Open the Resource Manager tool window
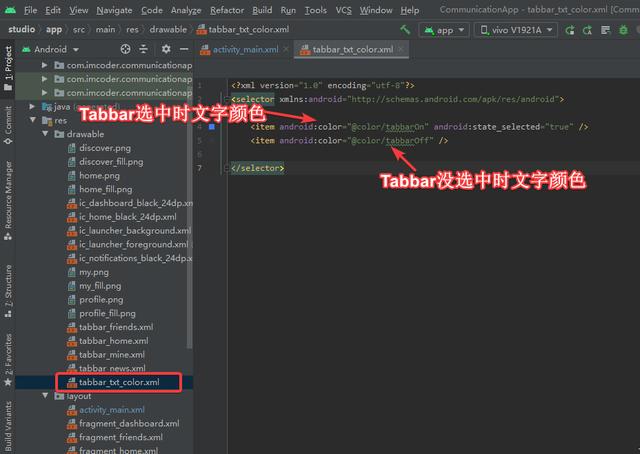Viewport: 640px width, 454px height. pyautogui.click(x=8, y=200)
